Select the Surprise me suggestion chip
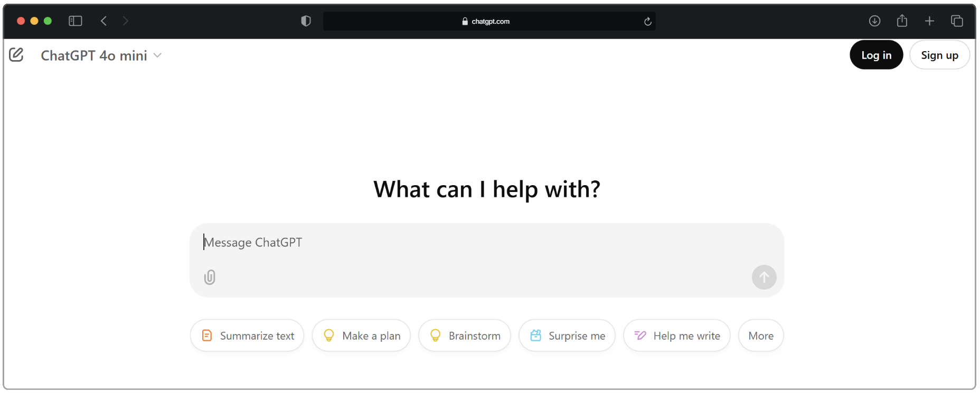This screenshot has height=393, width=980. pos(567,336)
